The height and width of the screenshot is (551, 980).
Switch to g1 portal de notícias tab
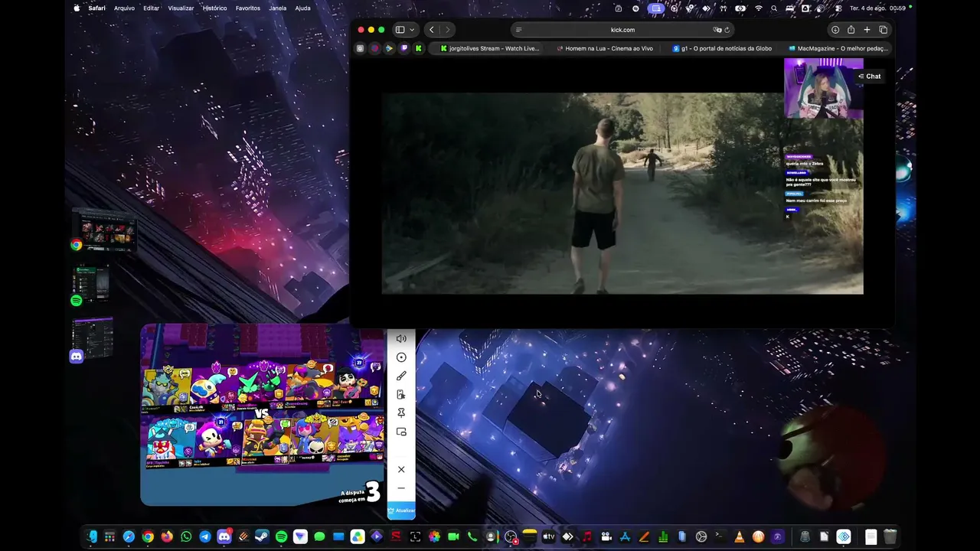(722, 48)
